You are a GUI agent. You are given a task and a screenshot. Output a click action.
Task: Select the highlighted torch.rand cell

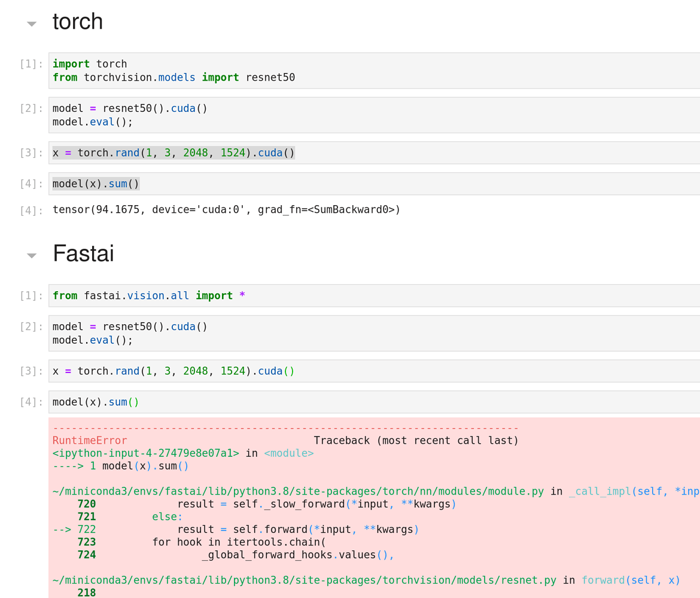(x=174, y=152)
